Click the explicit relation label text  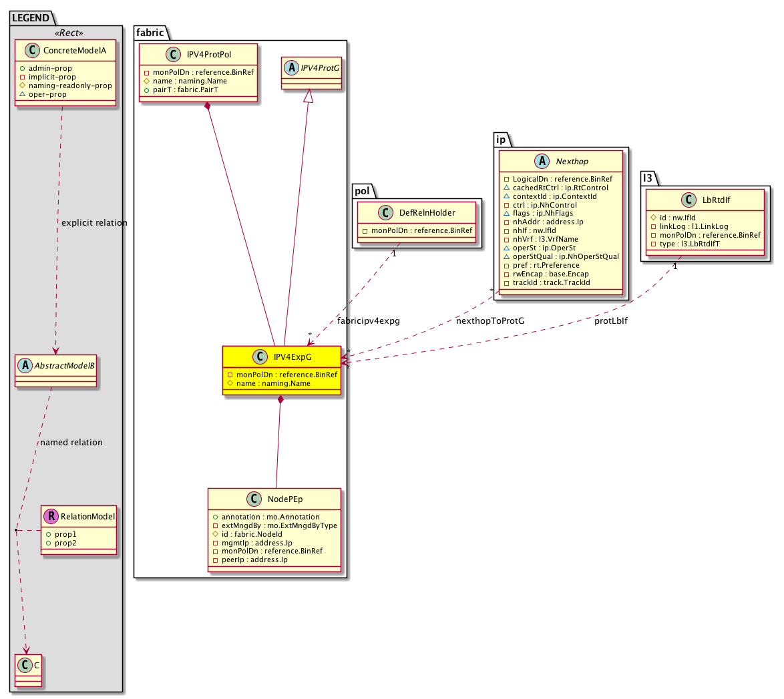coord(93,222)
